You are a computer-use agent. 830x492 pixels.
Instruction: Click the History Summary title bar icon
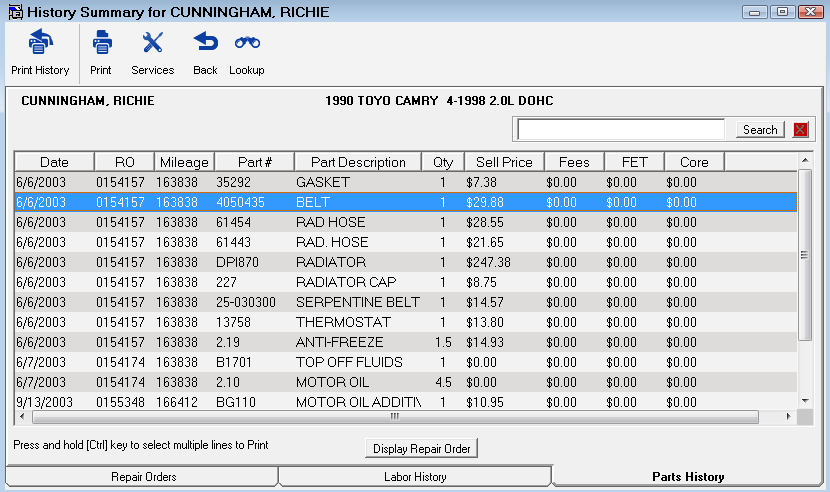coord(15,12)
